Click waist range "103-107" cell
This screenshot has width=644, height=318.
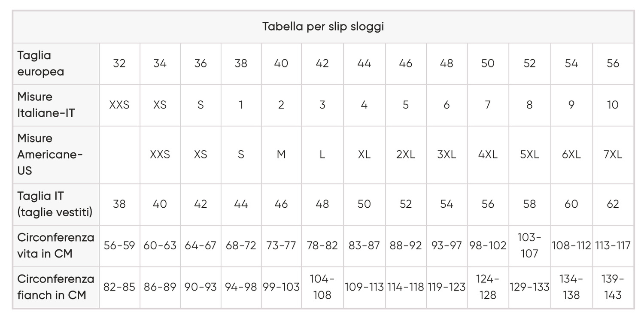point(529,245)
